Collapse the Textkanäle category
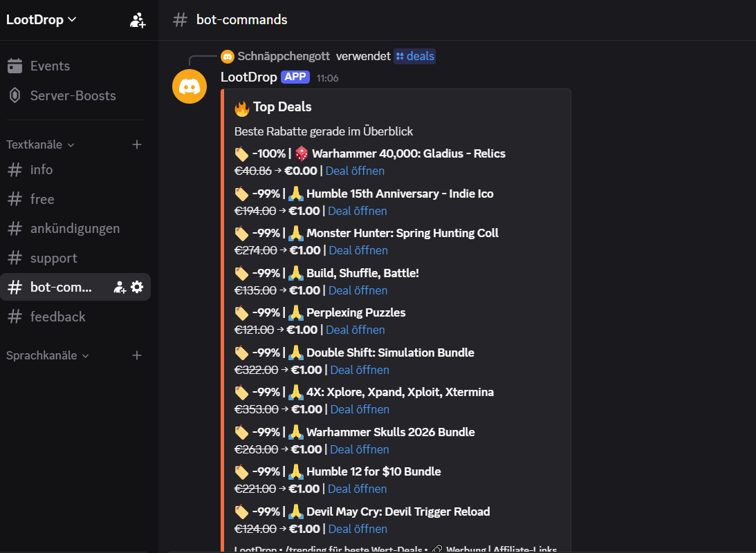 click(x=40, y=144)
